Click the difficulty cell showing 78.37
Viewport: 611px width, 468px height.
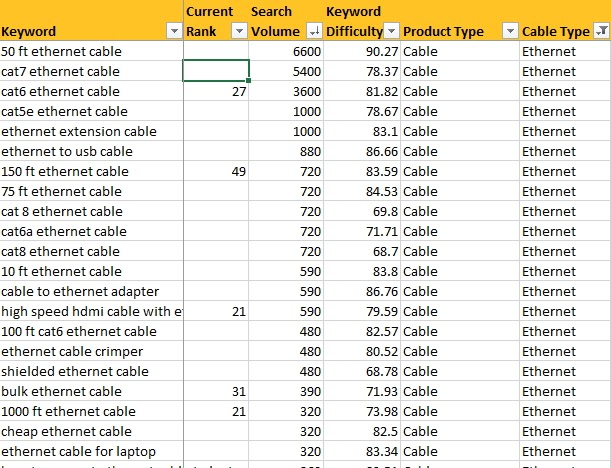[x=362, y=71]
